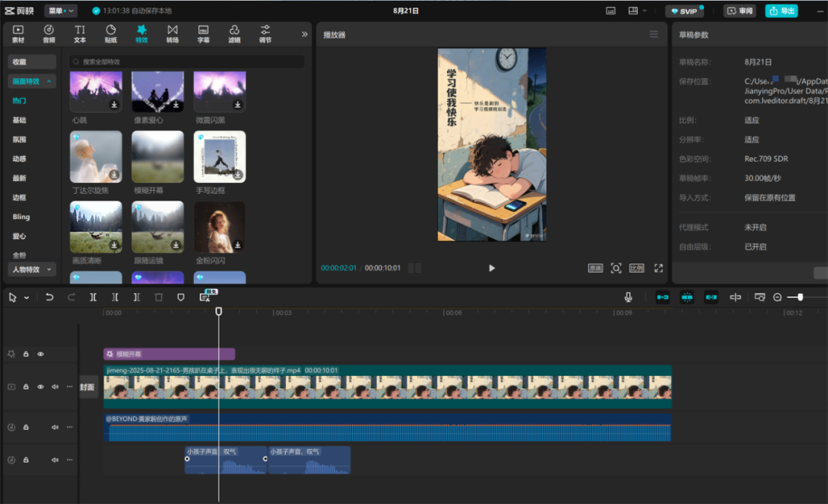The height and width of the screenshot is (504, 828).
Task: Toggle preview axis icon
Action: tap(735, 297)
